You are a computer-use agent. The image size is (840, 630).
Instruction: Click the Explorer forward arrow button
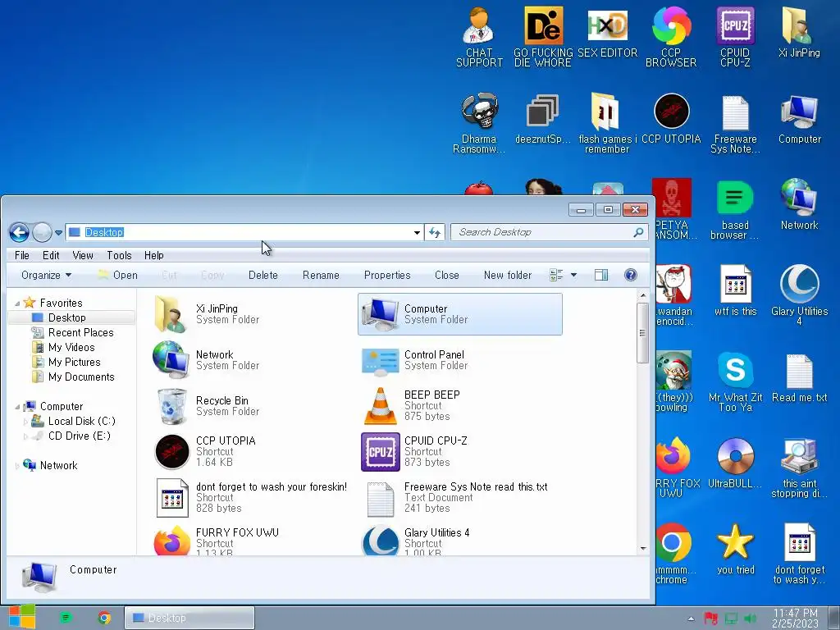point(42,232)
